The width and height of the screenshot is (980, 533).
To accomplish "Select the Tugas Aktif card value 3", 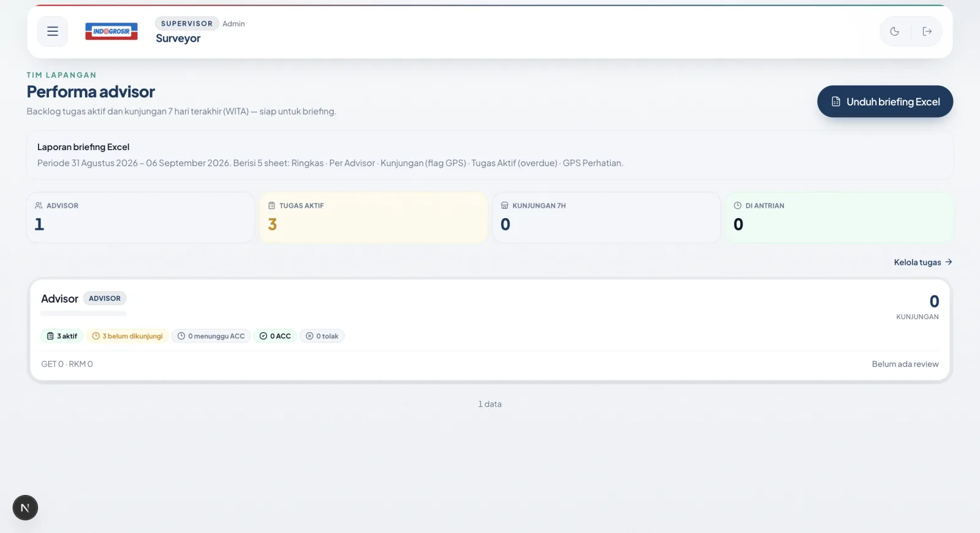I will click(273, 224).
